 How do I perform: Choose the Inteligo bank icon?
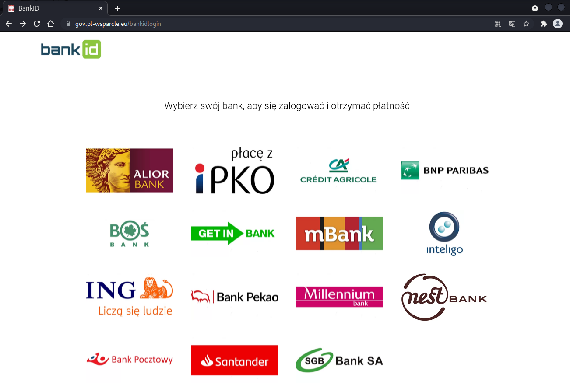pos(444,234)
